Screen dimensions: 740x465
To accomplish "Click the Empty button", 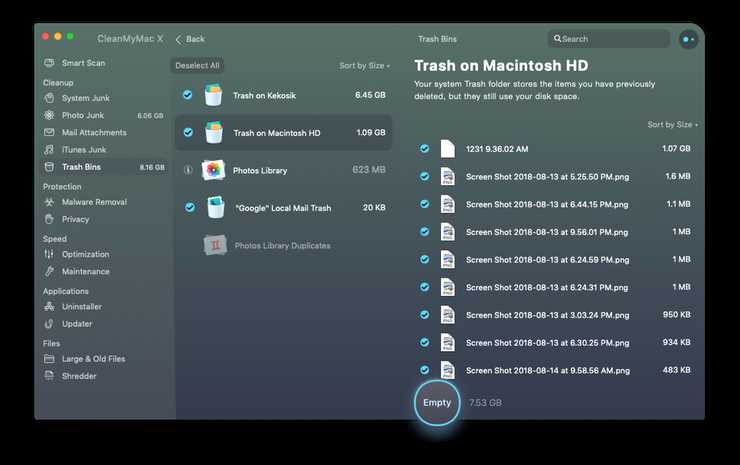I will (x=437, y=403).
